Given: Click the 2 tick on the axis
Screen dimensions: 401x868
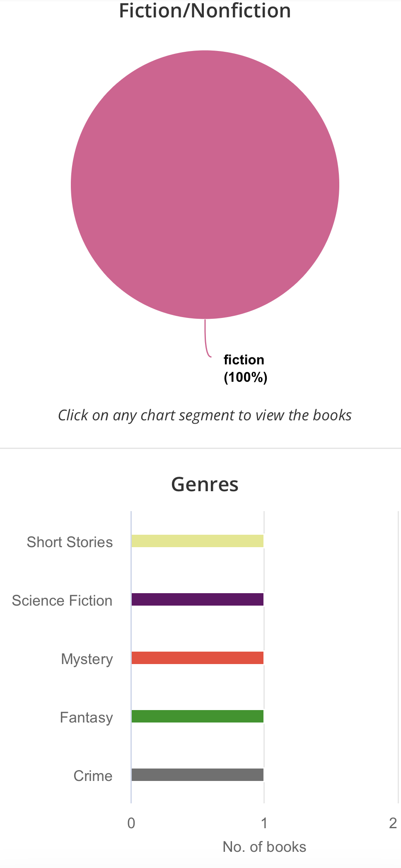Looking at the screenshot, I should coord(393,823).
